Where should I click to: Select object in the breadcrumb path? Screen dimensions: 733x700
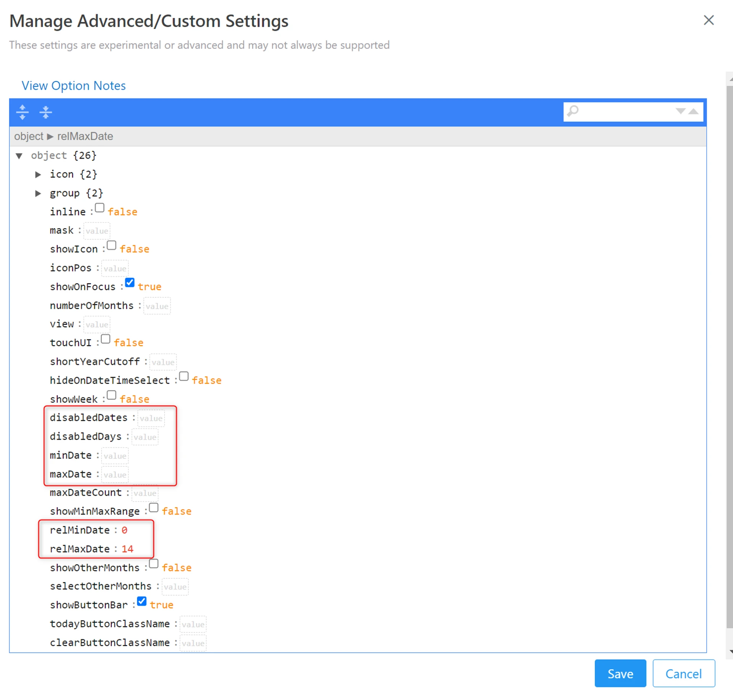(29, 137)
